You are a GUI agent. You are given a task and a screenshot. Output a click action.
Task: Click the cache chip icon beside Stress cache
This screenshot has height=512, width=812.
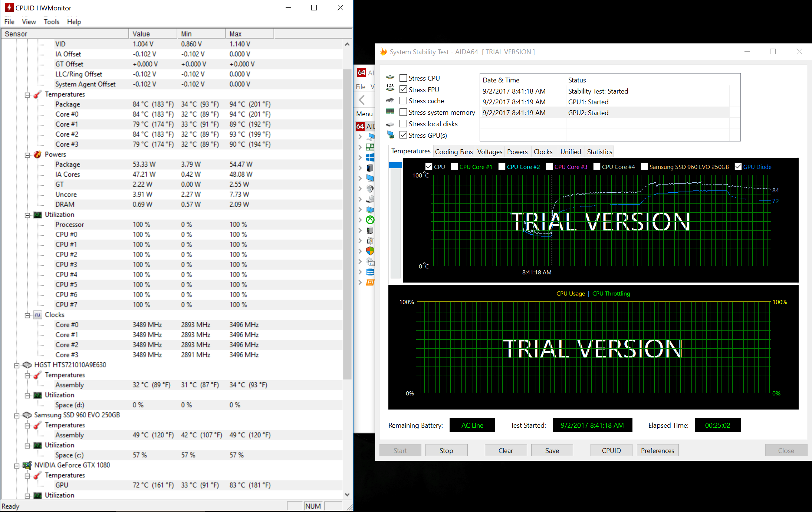click(x=390, y=100)
